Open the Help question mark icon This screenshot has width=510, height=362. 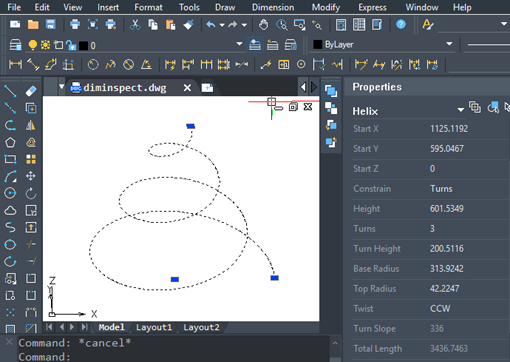[401, 24]
